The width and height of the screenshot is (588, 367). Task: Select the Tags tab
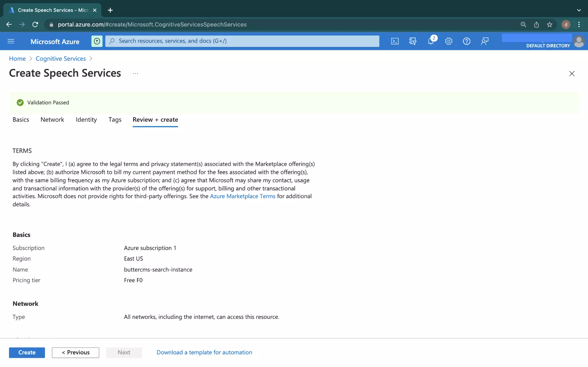tap(115, 119)
